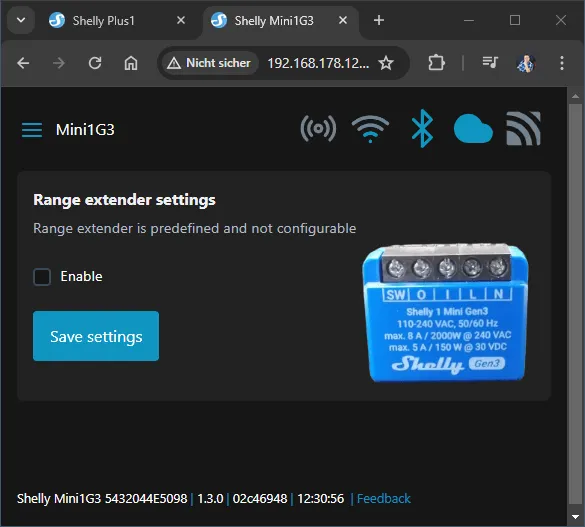Open the browser three-dot menu

coord(561,63)
